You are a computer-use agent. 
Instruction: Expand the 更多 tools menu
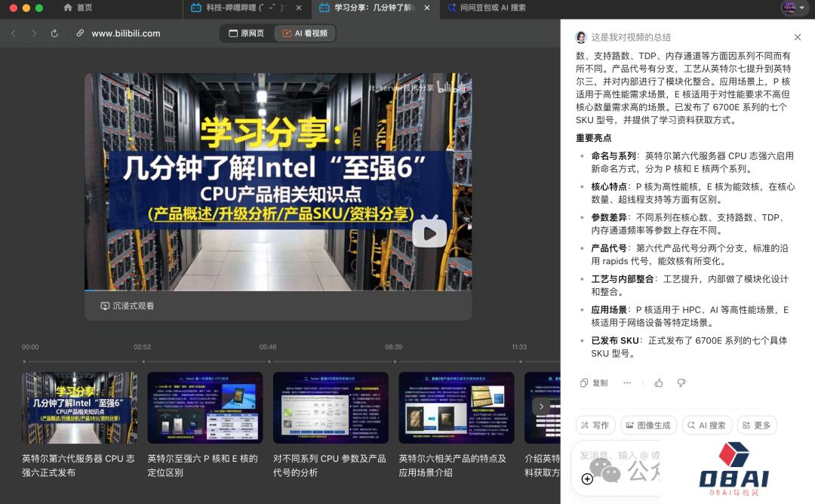[x=756, y=425]
